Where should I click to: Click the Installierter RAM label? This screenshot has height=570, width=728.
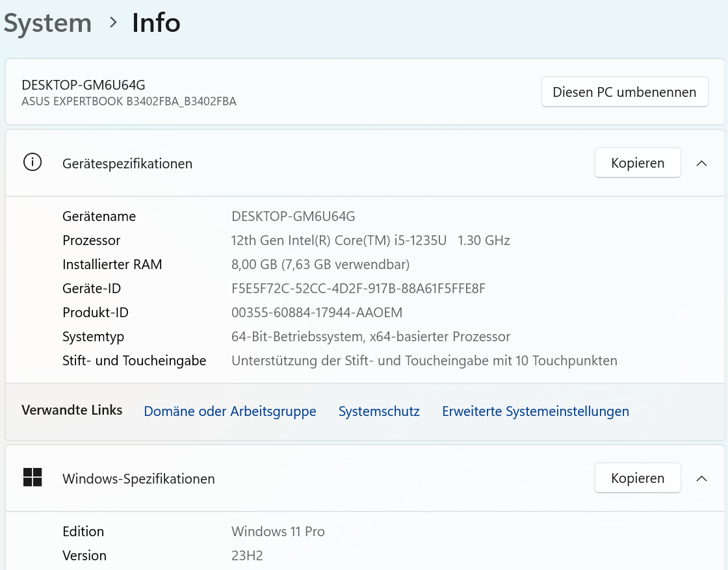(112, 265)
